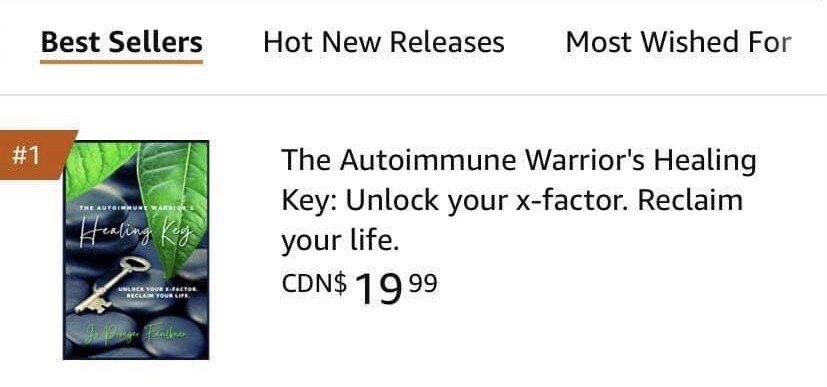The image size is (827, 387).
Task: Click the word Reclaim in the title
Action: (690, 200)
